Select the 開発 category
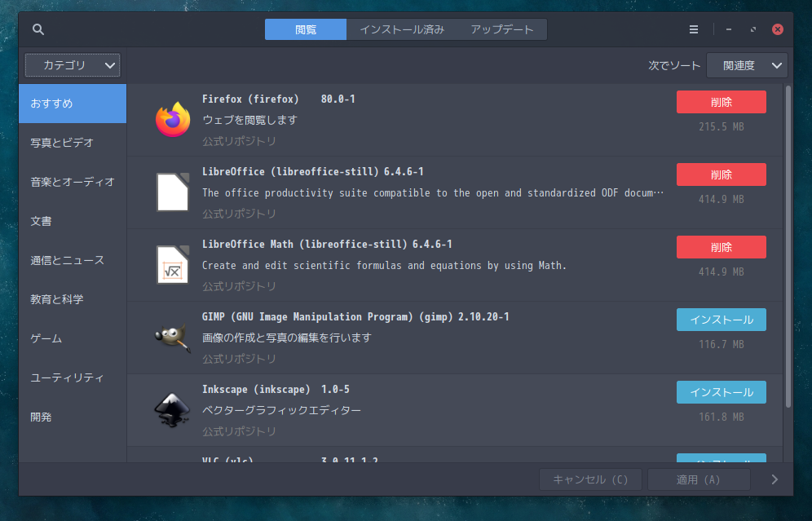This screenshot has width=812, height=521. (x=73, y=417)
